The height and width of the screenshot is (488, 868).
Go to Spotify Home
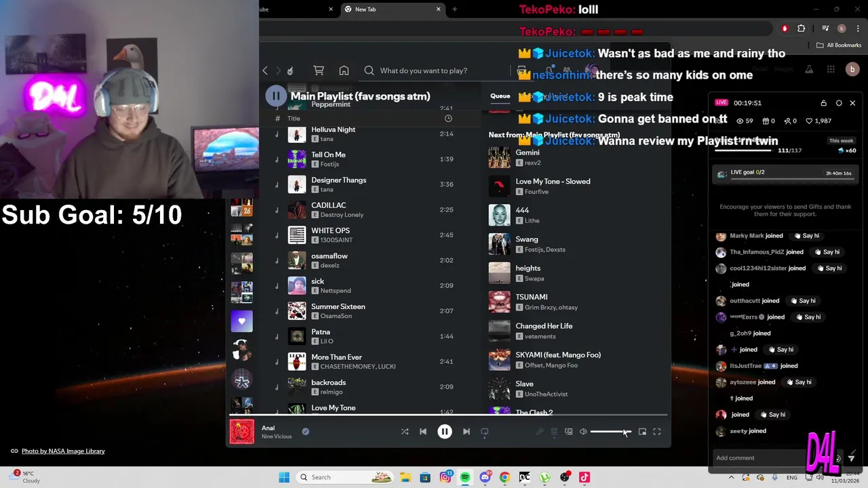coord(344,70)
